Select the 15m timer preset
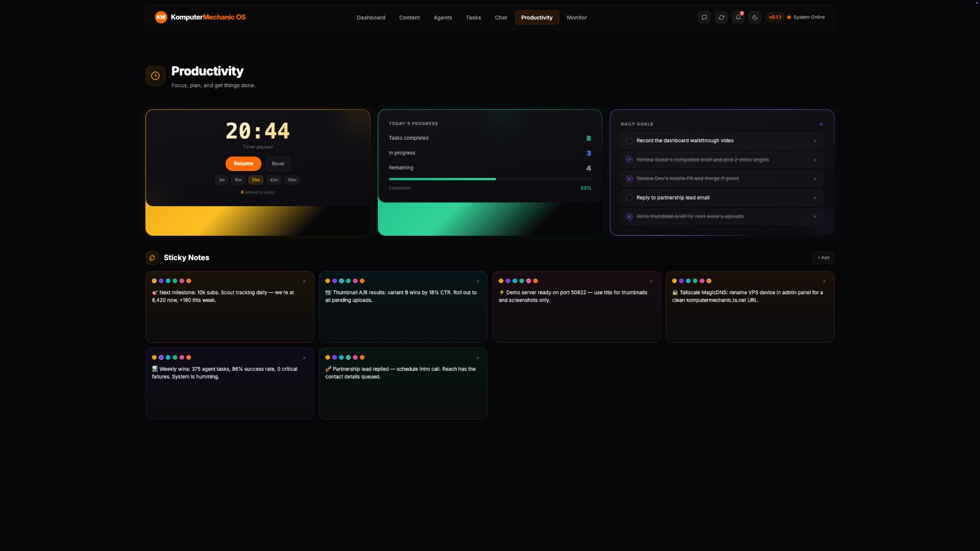 238,180
